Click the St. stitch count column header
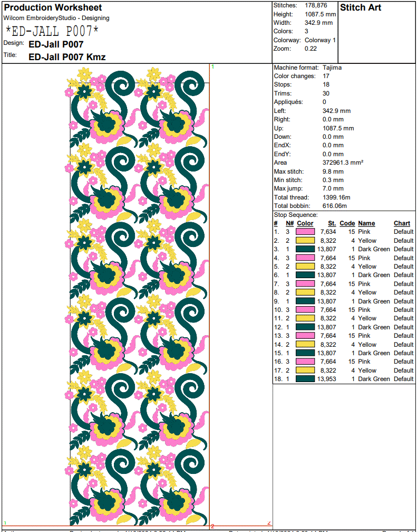The image size is (417, 532). (x=332, y=223)
